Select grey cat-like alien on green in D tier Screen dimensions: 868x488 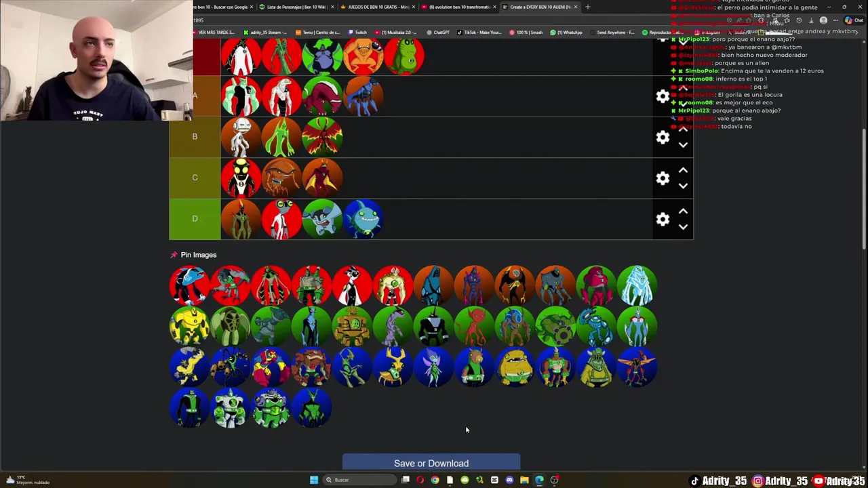click(323, 219)
